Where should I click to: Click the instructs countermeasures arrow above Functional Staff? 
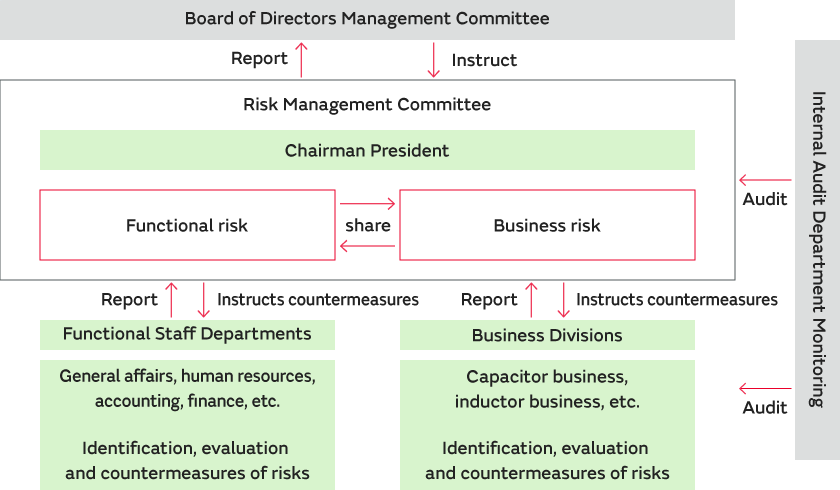[204, 299]
